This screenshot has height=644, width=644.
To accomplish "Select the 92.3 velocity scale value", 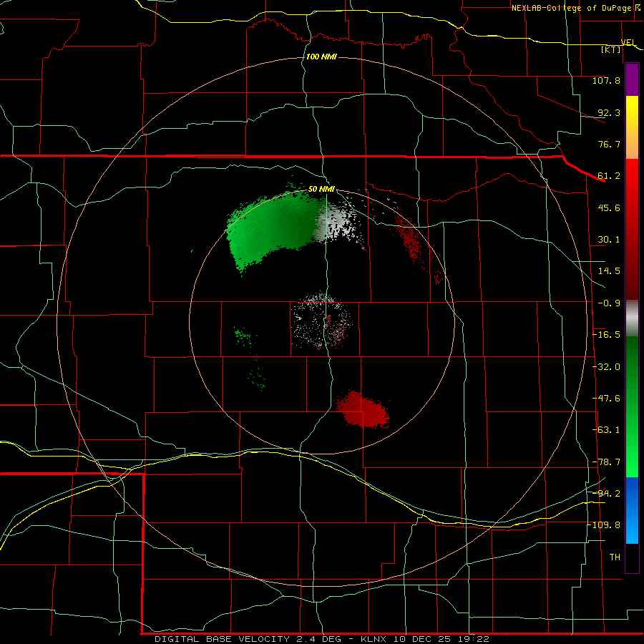I will 609,112.
